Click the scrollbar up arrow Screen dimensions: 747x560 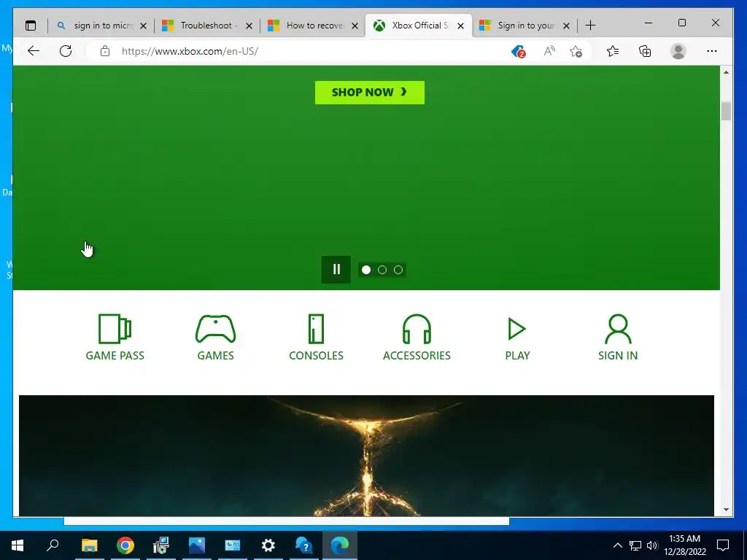point(726,72)
